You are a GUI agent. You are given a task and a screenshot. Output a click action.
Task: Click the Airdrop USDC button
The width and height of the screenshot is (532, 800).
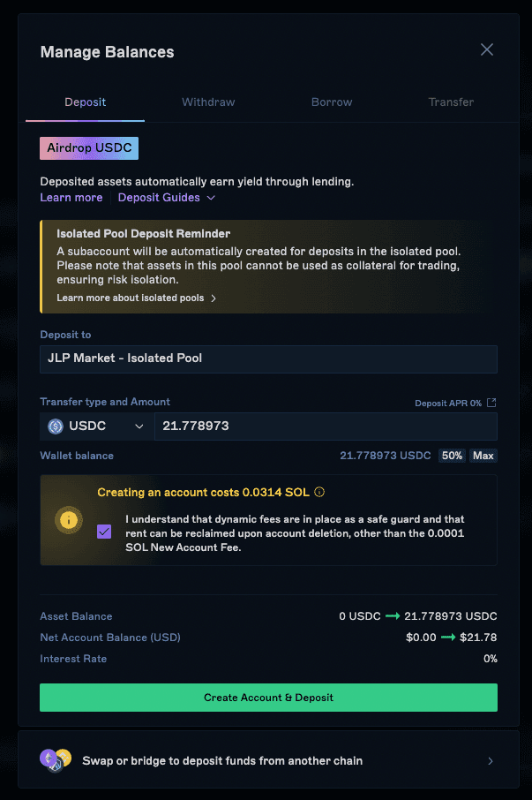(x=89, y=148)
